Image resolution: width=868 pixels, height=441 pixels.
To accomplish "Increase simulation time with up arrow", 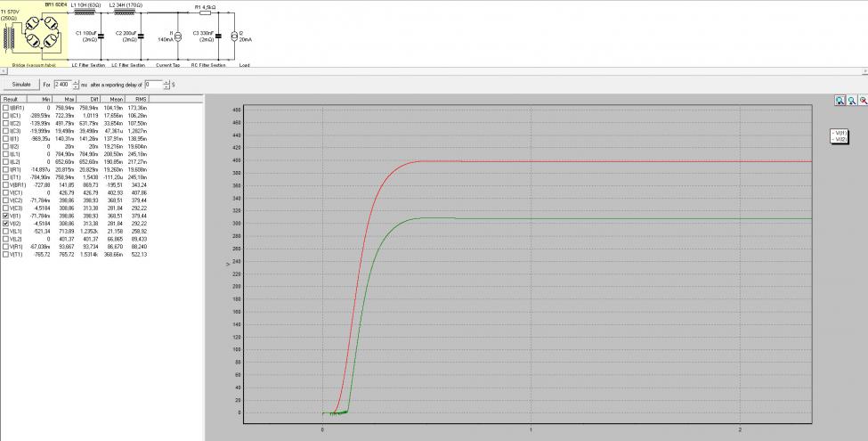I will click(x=76, y=82).
